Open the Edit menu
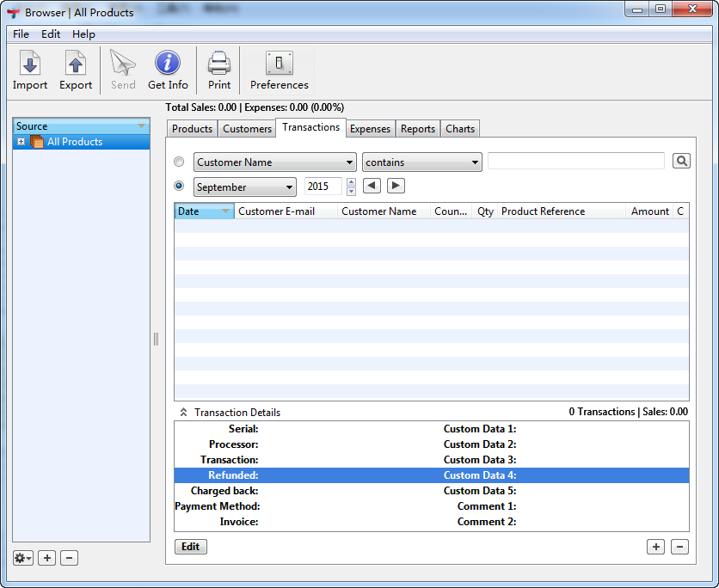This screenshot has width=719, height=588. tap(51, 34)
